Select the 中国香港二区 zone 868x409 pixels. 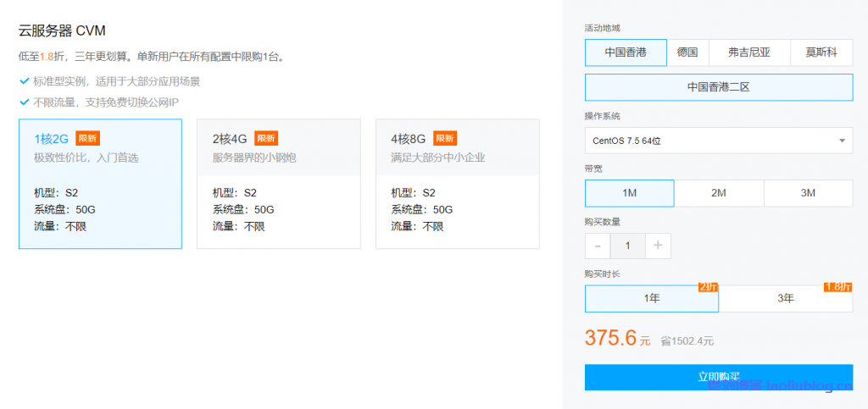tap(719, 87)
